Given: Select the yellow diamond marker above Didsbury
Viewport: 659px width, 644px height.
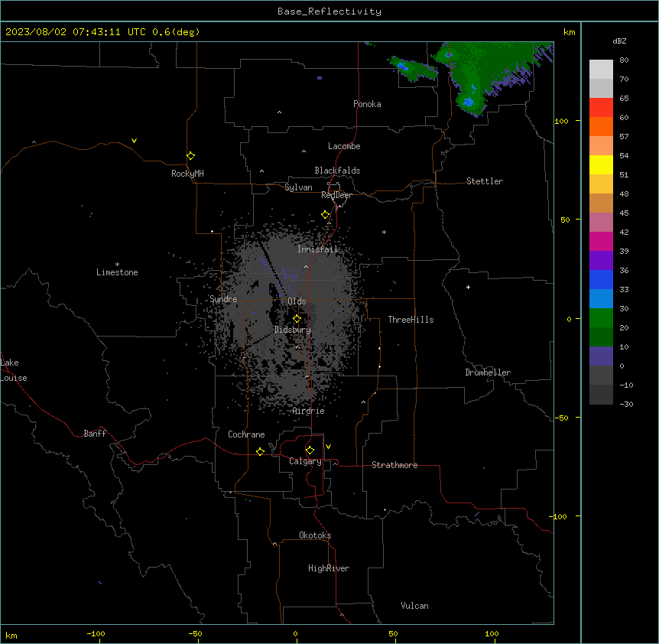Looking at the screenshot, I should coord(297,319).
